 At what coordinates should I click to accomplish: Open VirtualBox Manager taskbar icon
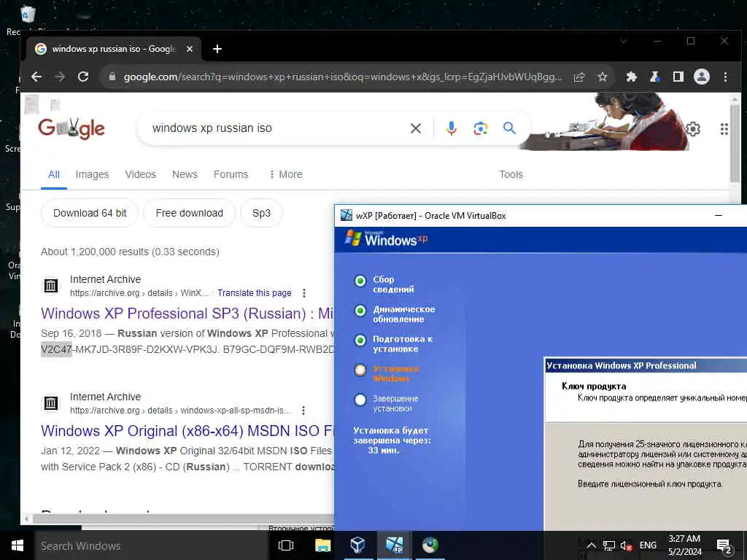coord(357,545)
